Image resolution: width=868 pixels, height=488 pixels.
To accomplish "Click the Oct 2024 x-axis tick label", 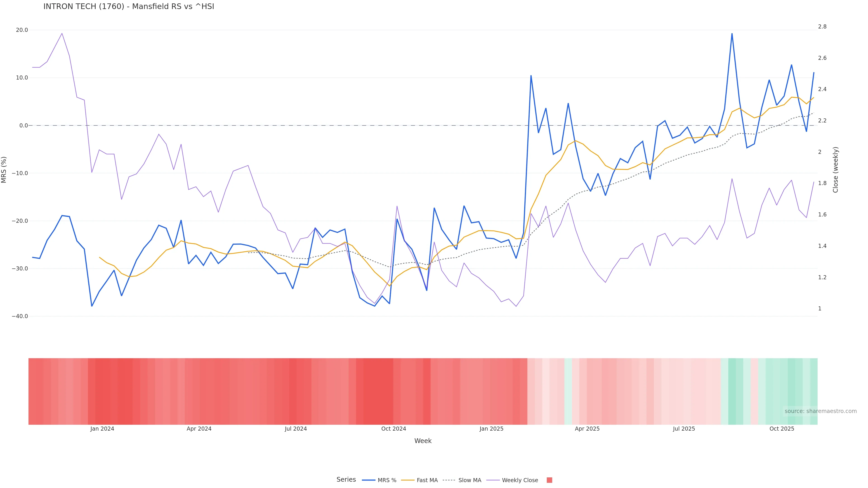I will click(x=394, y=429).
